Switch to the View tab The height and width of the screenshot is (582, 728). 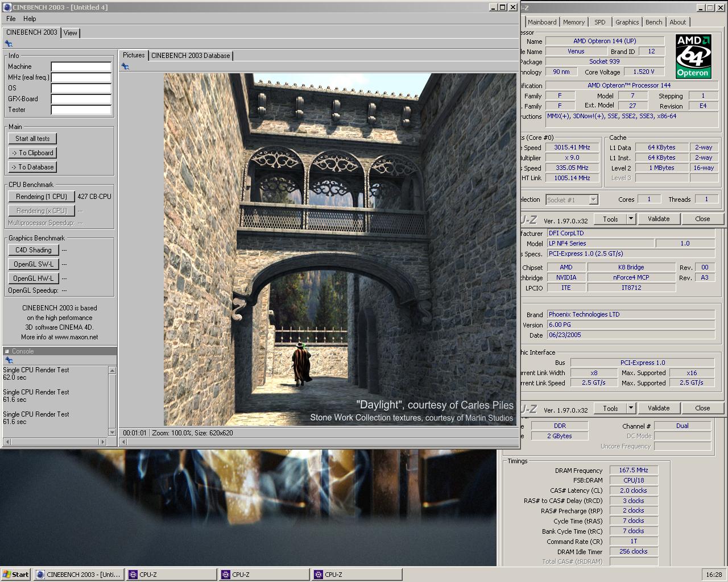tap(71, 33)
